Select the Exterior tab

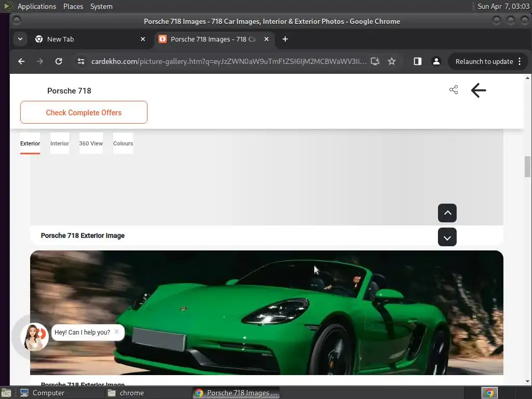30,143
